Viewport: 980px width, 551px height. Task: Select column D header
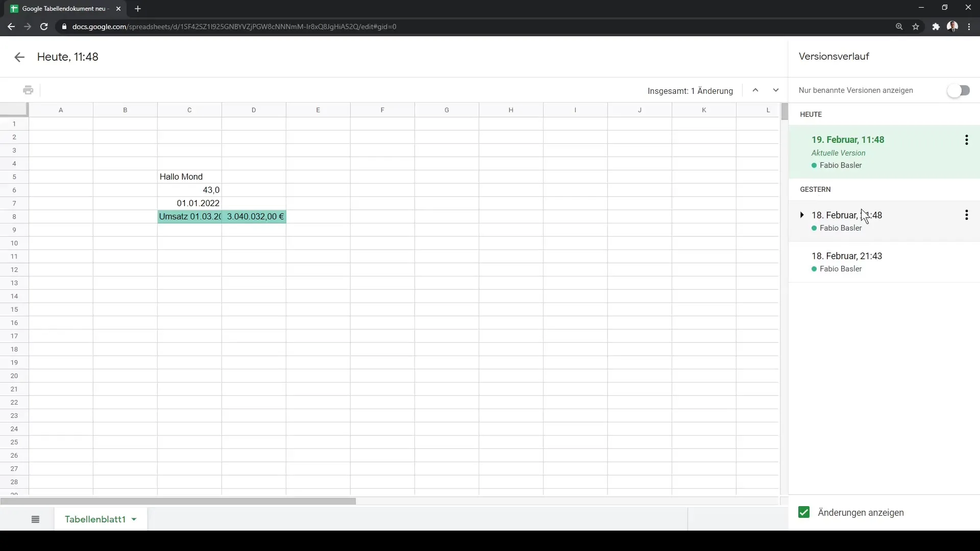[254, 110]
